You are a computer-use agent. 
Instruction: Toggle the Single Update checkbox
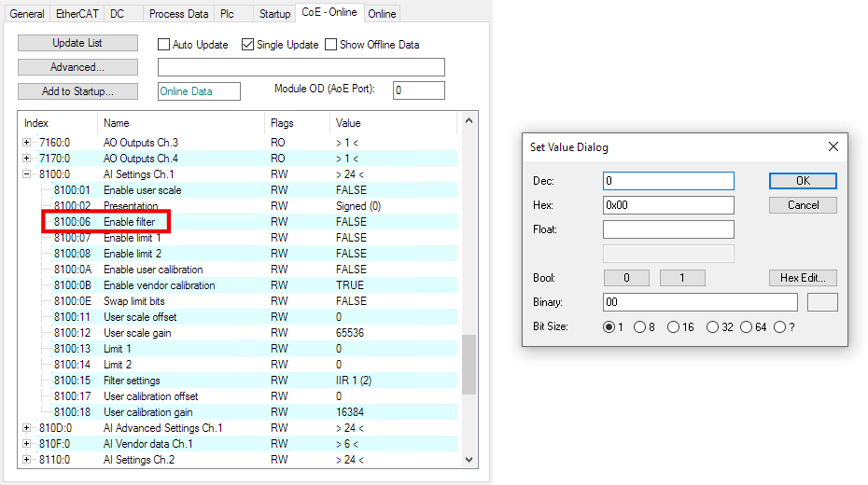[x=247, y=44]
